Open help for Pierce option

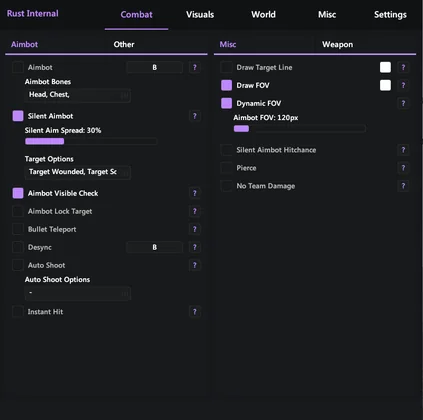click(x=403, y=168)
